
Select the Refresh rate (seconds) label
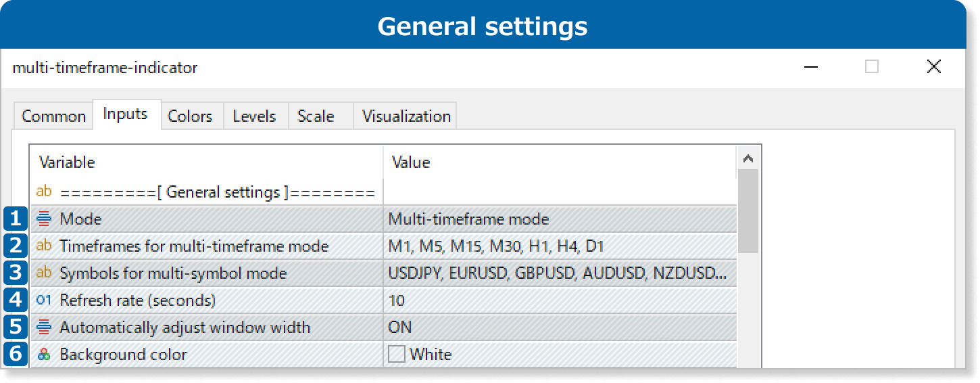point(137,300)
